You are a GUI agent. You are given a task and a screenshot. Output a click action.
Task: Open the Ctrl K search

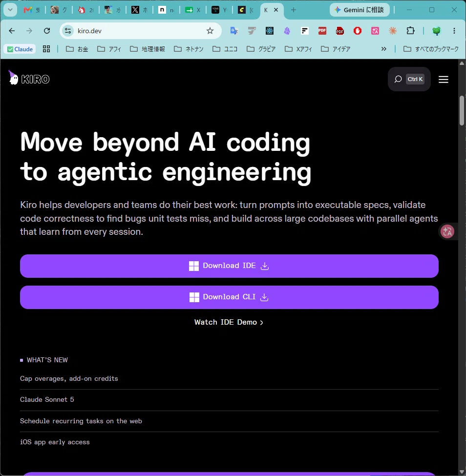point(409,79)
